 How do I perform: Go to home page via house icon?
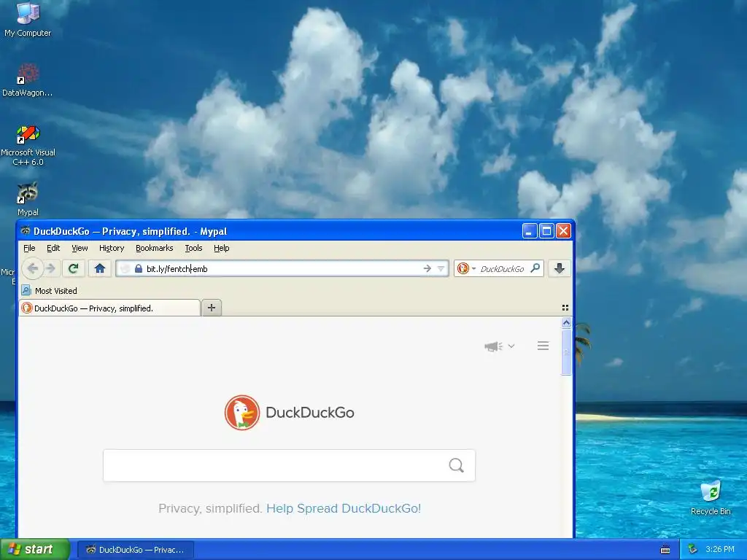click(x=99, y=268)
